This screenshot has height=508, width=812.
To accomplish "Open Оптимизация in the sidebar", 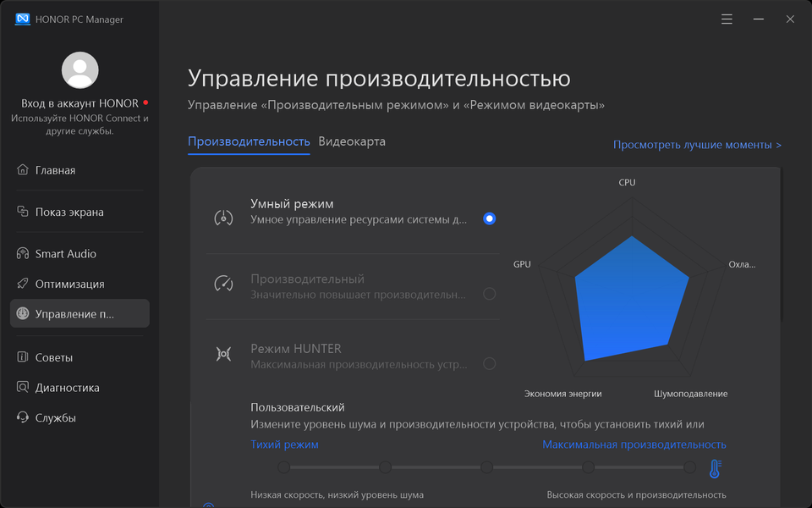I will tap(80, 284).
